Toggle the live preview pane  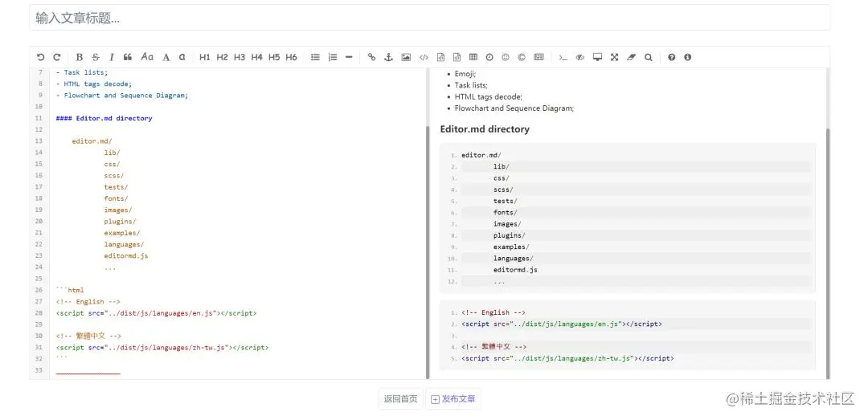point(580,57)
